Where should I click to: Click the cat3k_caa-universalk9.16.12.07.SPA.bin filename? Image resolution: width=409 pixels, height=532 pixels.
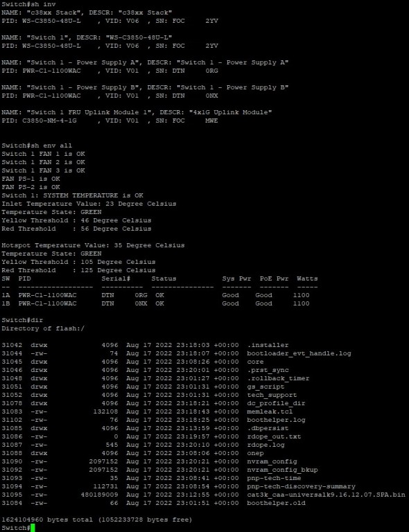(x=326, y=495)
